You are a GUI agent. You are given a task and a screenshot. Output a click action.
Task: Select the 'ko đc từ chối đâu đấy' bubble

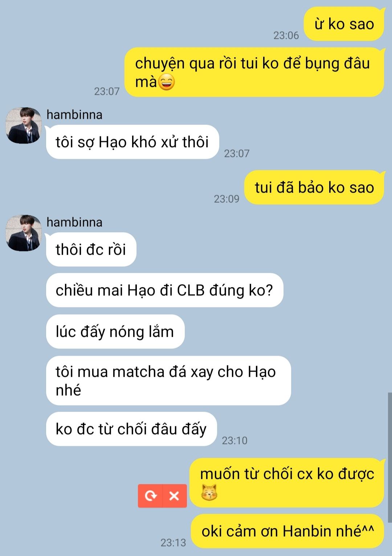[x=131, y=429]
